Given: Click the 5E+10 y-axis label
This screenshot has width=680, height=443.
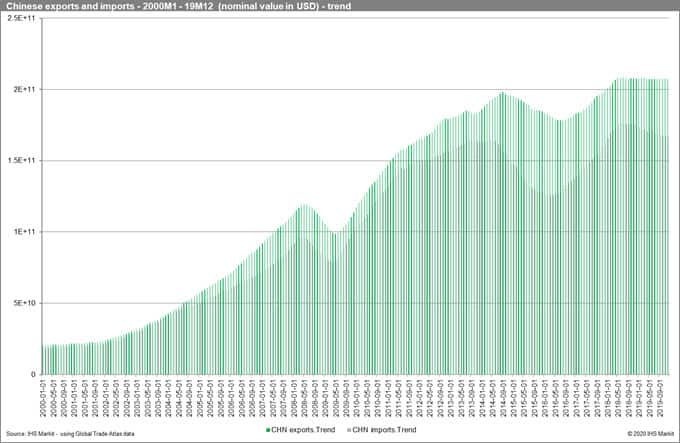Looking at the screenshot, I should point(24,303).
